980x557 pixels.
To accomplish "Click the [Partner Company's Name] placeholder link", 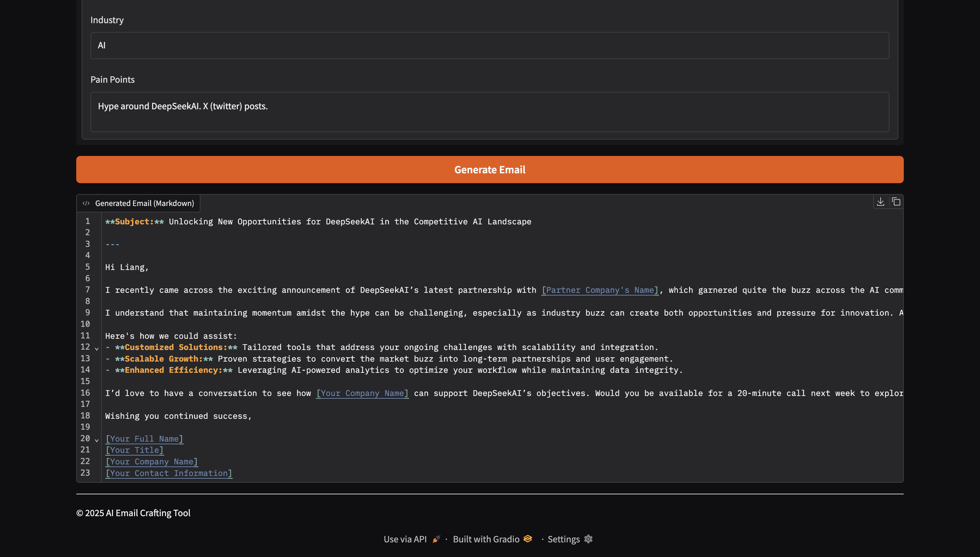I will pyautogui.click(x=600, y=290).
